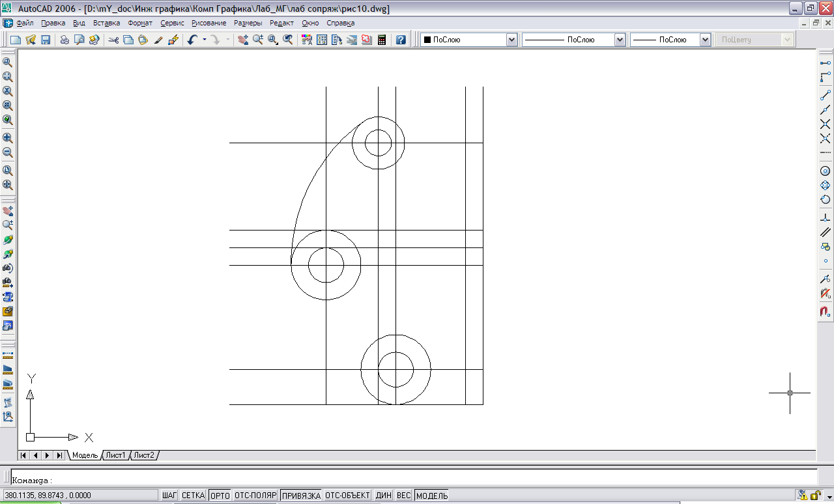Open the Файл menu
Screen dimensions: 834x504
tap(25, 23)
